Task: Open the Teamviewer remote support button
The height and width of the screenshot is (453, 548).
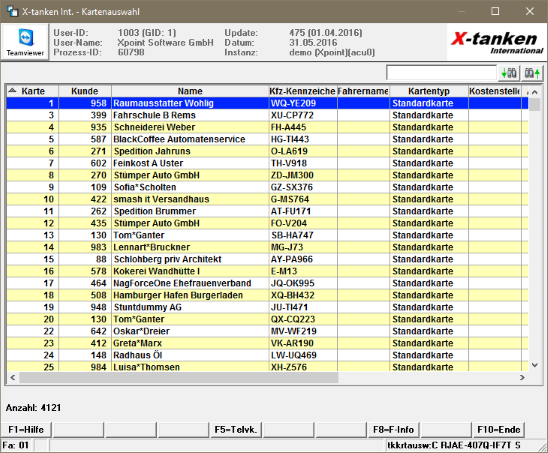Action: click(25, 42)
